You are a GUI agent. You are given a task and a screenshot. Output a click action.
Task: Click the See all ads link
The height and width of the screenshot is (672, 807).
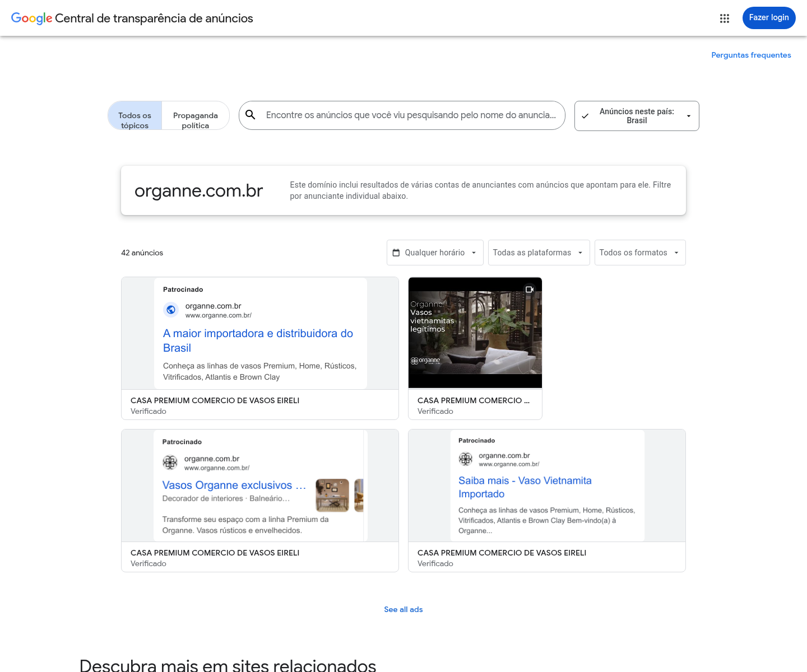point(403,609)
